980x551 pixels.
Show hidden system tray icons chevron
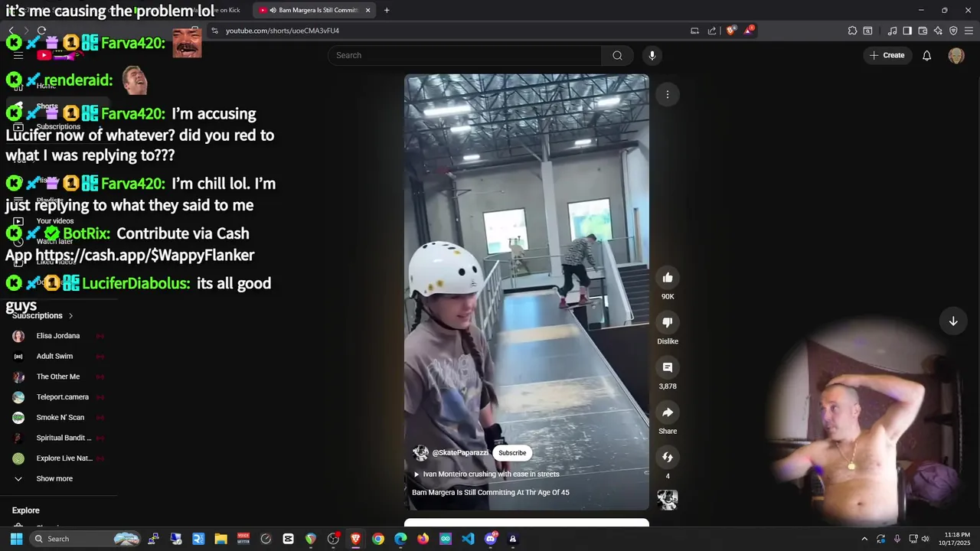tap(864, 539)
